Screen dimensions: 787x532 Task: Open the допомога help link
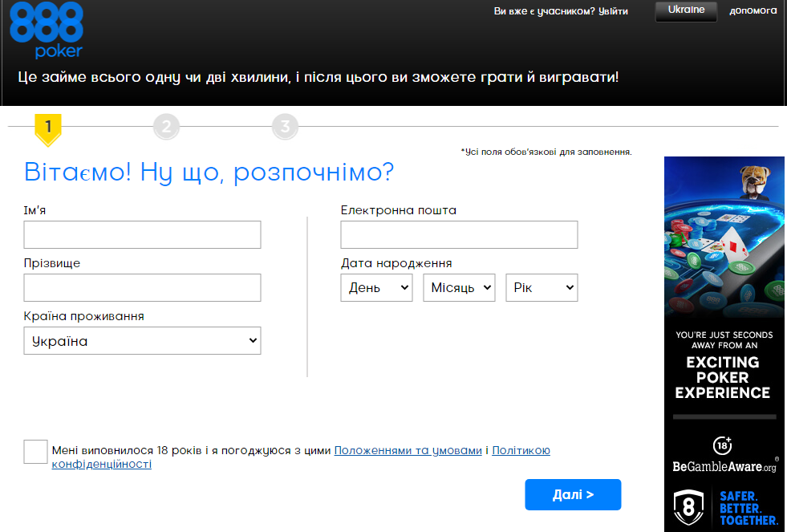click(x=753, y=11)
